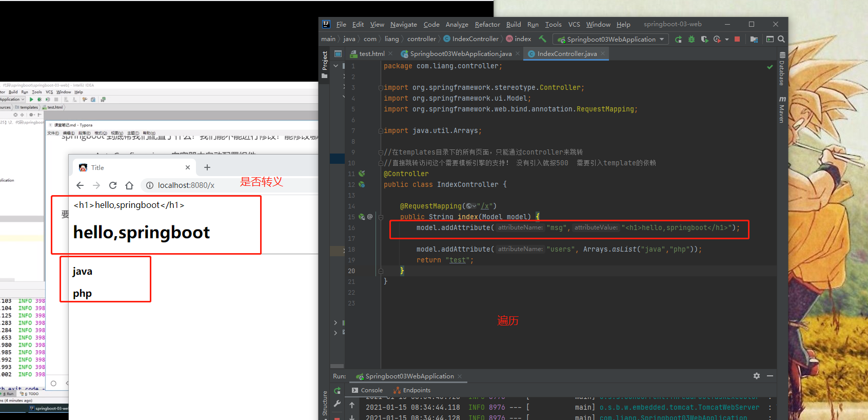Start debugging with the green bug icon

click(x=692, y=39)
